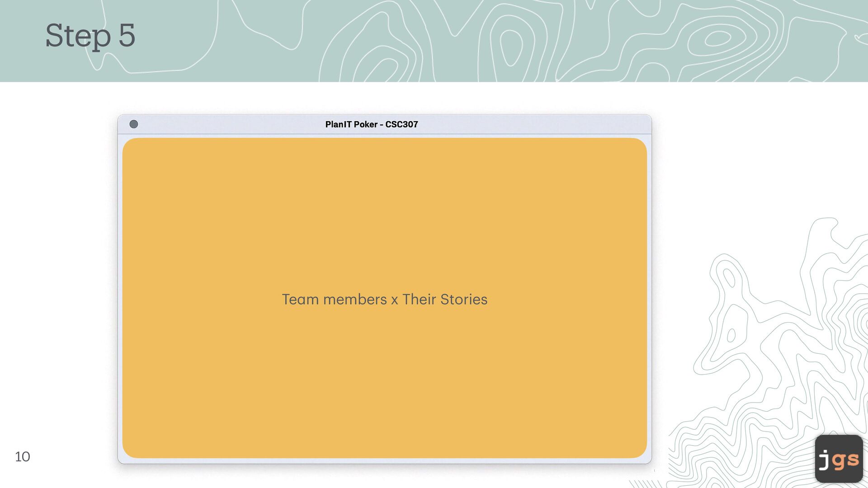The height and width of the screenshot is (488, 868).
Task: Click the number 5 in heading
Action: point(127,36)
